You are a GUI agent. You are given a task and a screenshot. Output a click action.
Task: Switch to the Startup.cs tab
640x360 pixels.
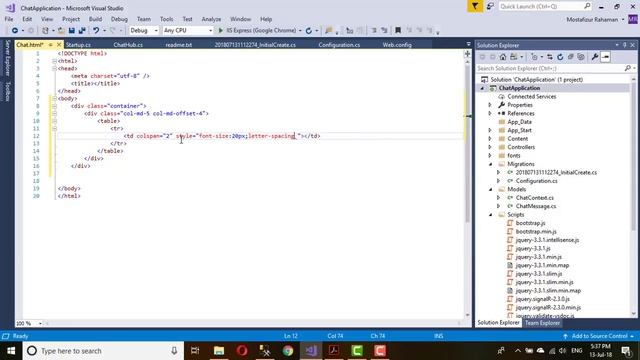click(x=79, y=45)
